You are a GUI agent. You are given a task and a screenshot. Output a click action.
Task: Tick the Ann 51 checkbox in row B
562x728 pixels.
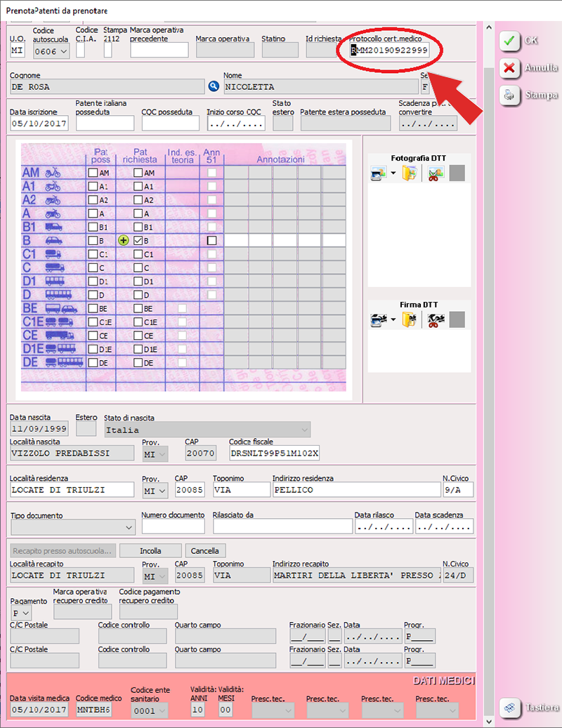coord(211,240)
